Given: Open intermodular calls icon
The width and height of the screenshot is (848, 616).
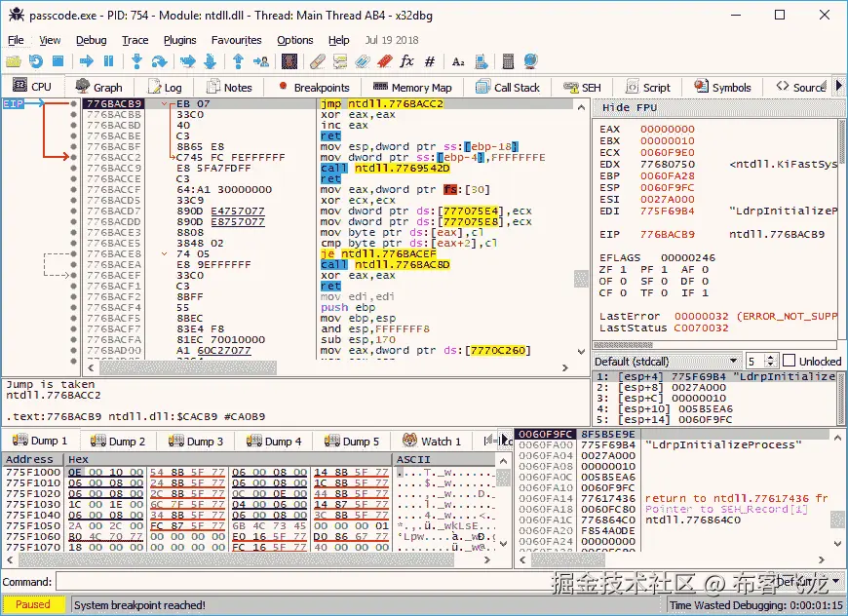Looking at the screenshot, I should pyautogui.click(x=481, y=61).
